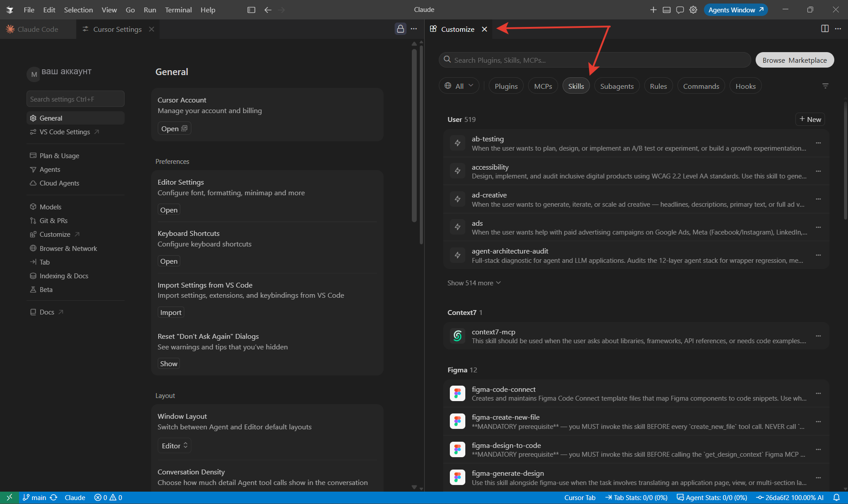The width and height of the screenshot is (848, 504).
Task: Click the New skill button
Action: coord(810,119)
